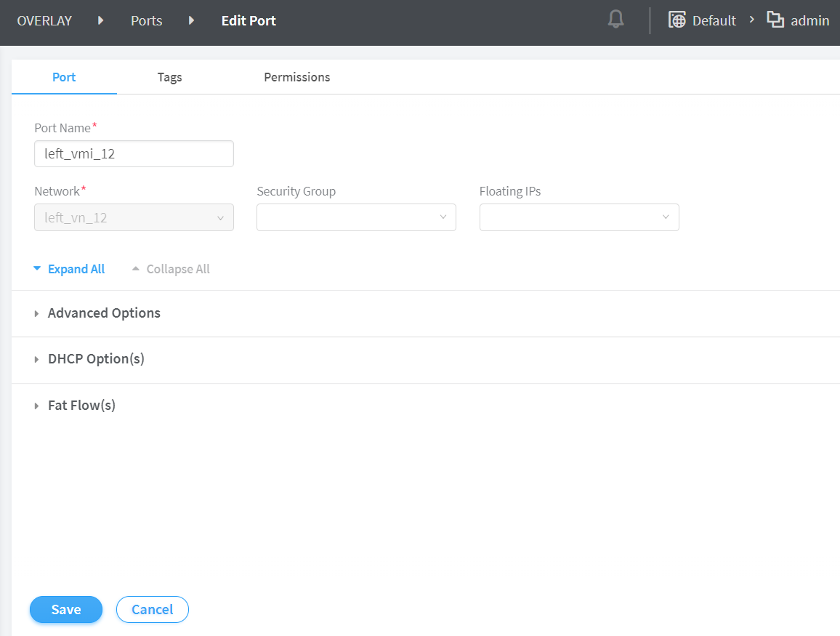The image size is (840, 636).
Task: Click the arrow after Ports breadcrumb
Action: pyautogui.click(x=192, y=20)
